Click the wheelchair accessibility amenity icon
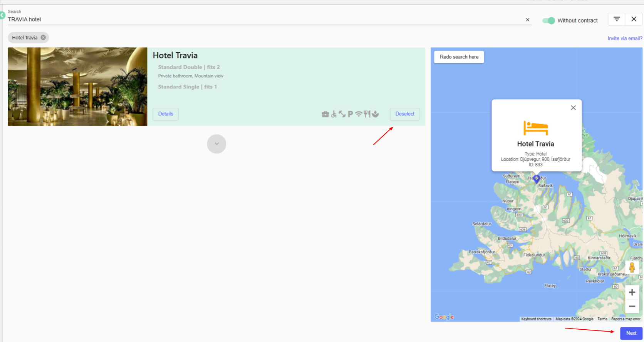 tap(334, 114)
